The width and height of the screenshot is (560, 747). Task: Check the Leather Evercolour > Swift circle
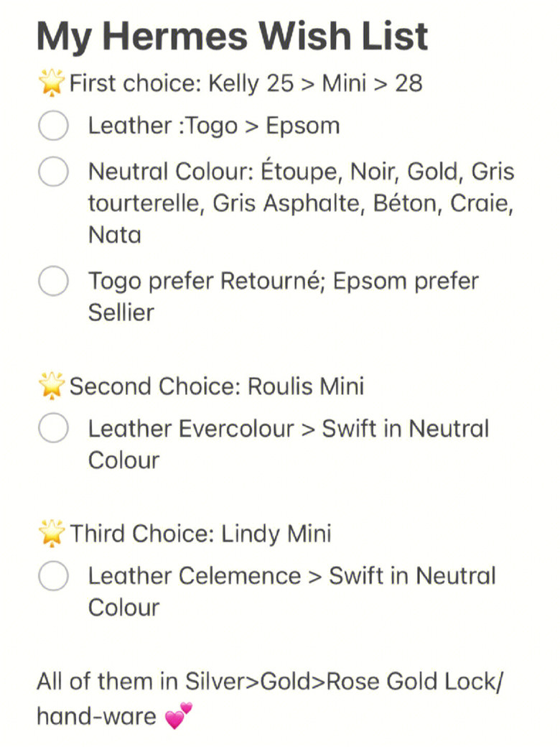click(x=53, y=427)
